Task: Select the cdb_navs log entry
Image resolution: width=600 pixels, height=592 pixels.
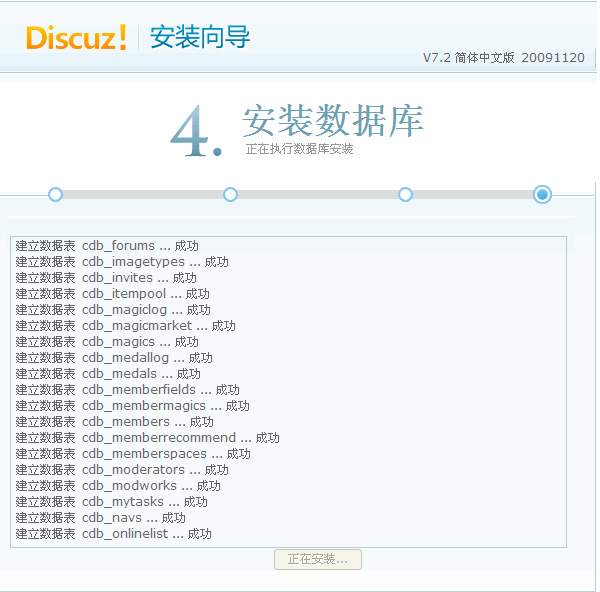Action: pyautogui.click(x=101, y=517)
